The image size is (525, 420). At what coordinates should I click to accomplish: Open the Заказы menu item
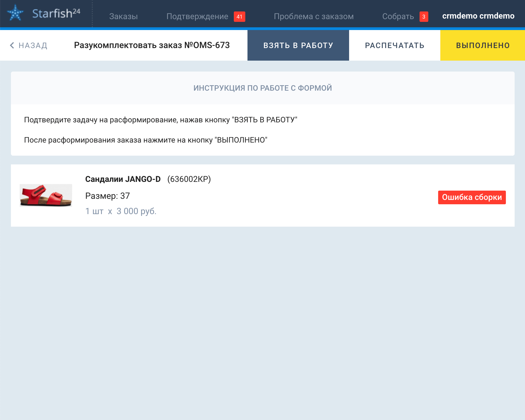click(123, 16)
